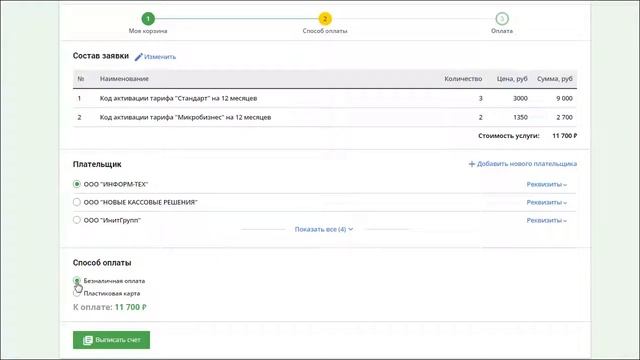Choose 'Безналичная оплата' payment method
The height and width of the screenshot is (360, 640).
77,280
